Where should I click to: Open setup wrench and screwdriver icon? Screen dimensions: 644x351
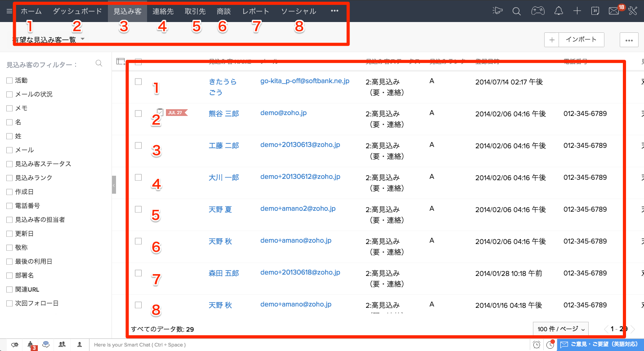[x=633, y=11]
